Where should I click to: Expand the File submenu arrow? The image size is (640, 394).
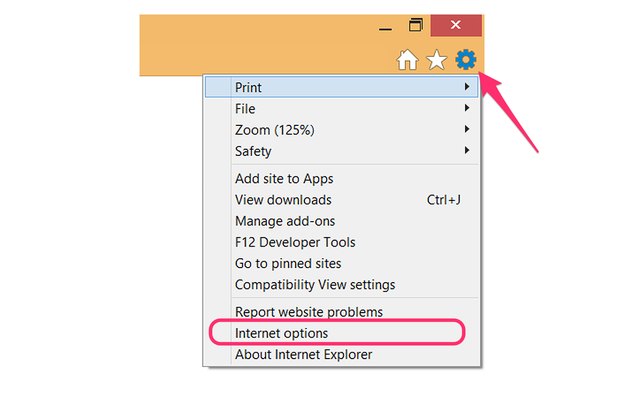[x=467, y=108]
